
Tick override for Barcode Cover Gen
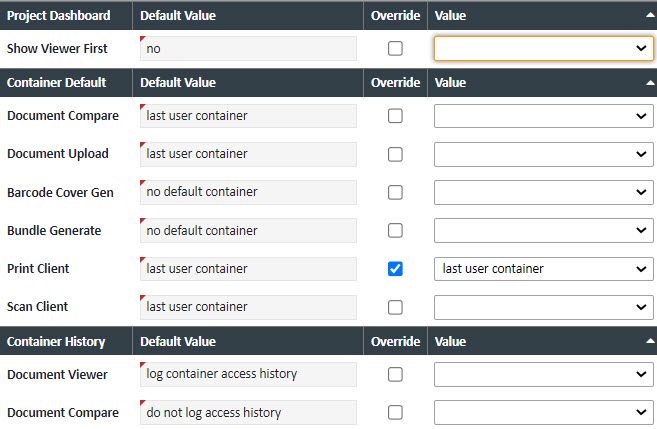coord(395,192)
